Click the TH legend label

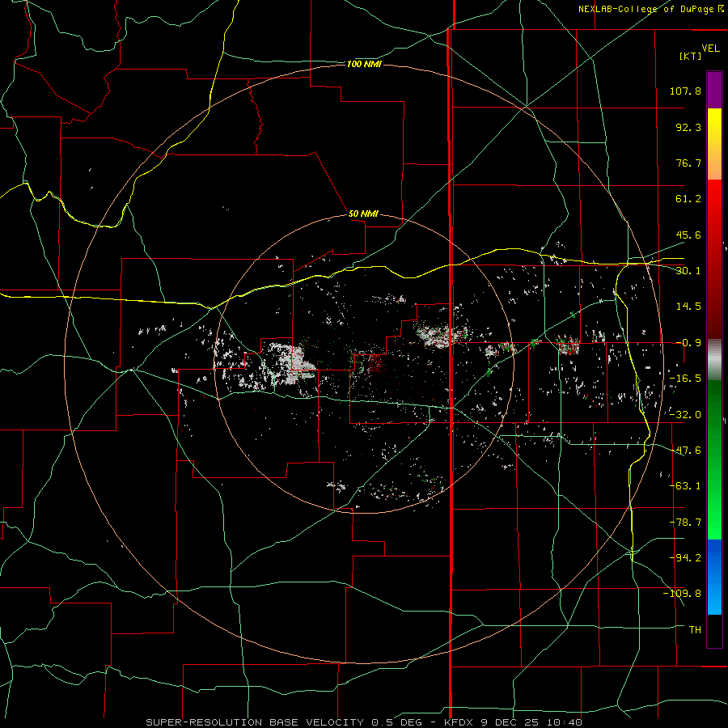tap(695, 630)
